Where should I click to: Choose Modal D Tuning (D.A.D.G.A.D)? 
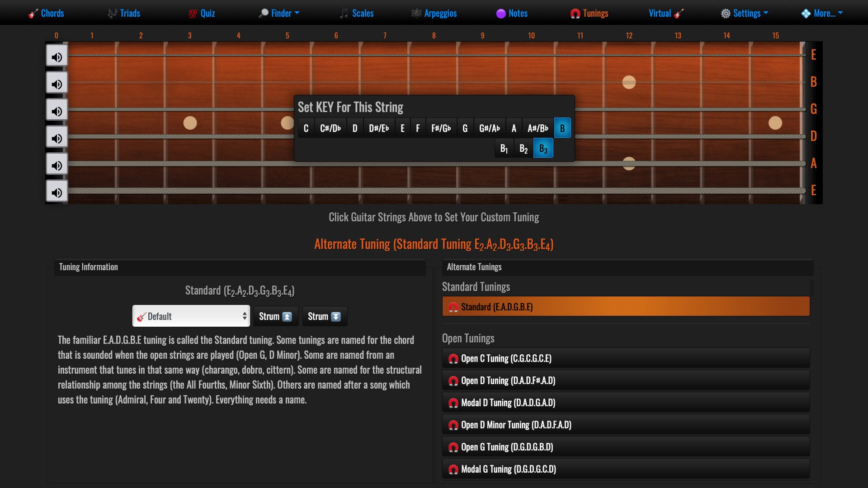(x=626, y=403)
